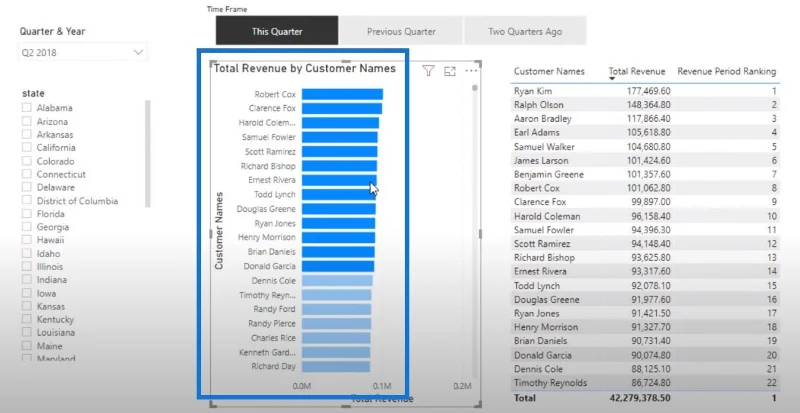Select the Randy Pierce bar
800x413 pixels.
coord(337,323)
